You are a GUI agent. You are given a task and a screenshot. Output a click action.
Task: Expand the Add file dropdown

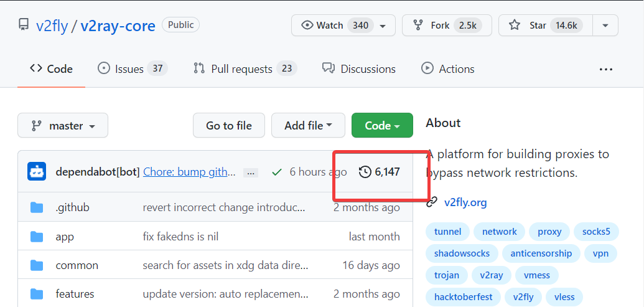point(307,126)
